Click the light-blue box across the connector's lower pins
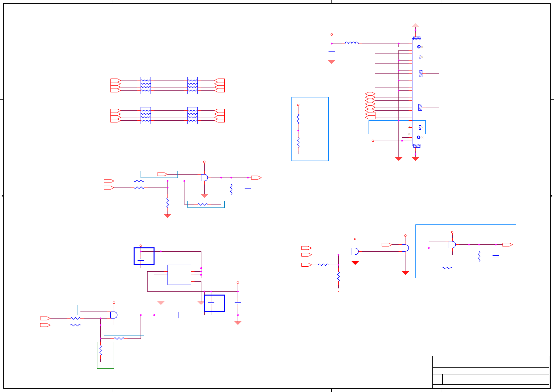This screenshot has height=392, width=554. 397,127
